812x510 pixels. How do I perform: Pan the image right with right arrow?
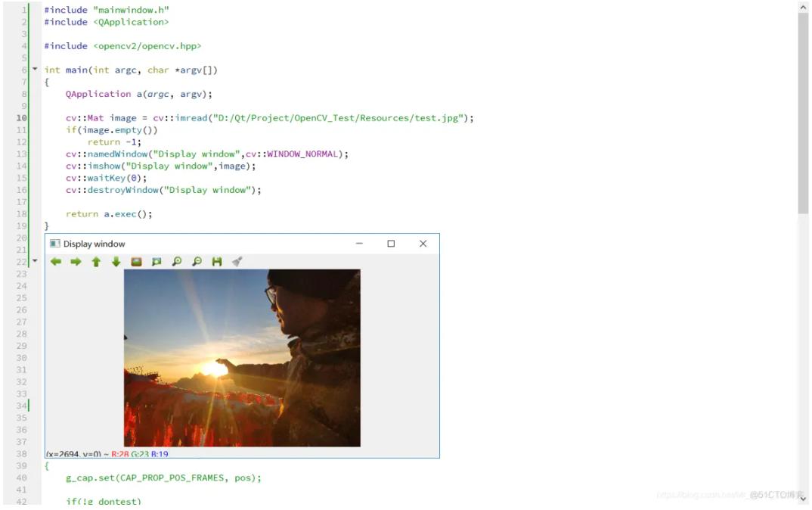click(76, 262)
